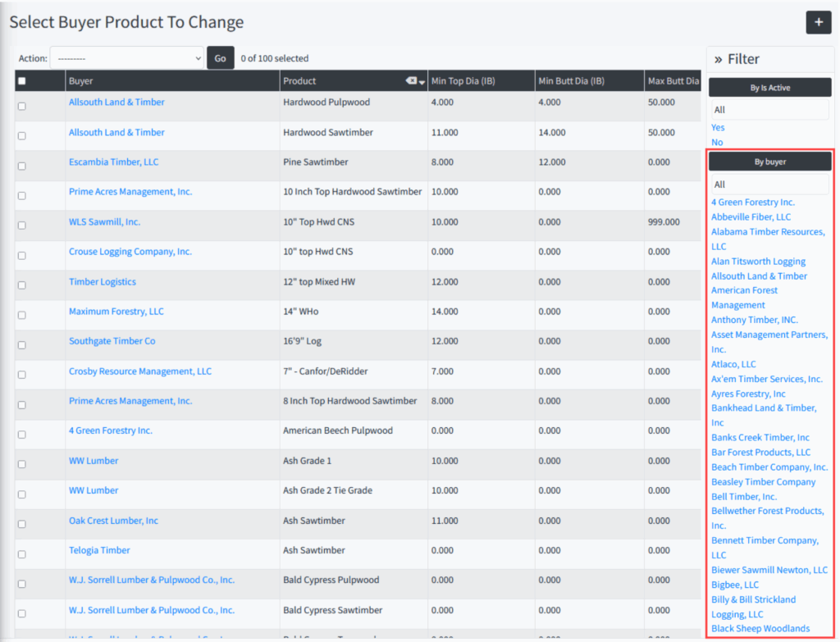Viewport: 840px width, 642px height.
Task: Check the box for Escambia Timber, LLC row
Action: pyautogui.click(x=22, y=166)
